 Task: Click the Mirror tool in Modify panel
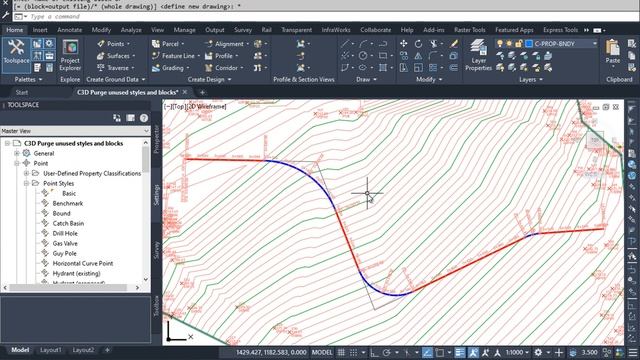tap(418, 56)
